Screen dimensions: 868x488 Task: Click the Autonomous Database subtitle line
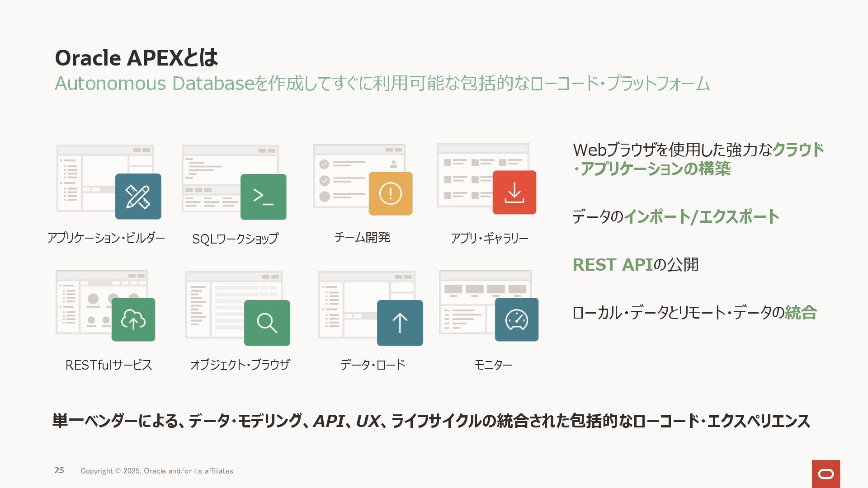pos(382,84)
